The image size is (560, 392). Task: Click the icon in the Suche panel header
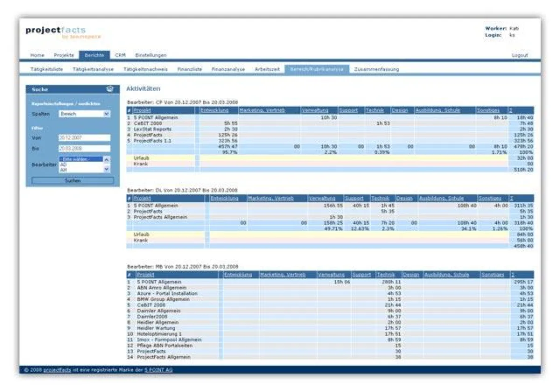[x=110, y=89]
